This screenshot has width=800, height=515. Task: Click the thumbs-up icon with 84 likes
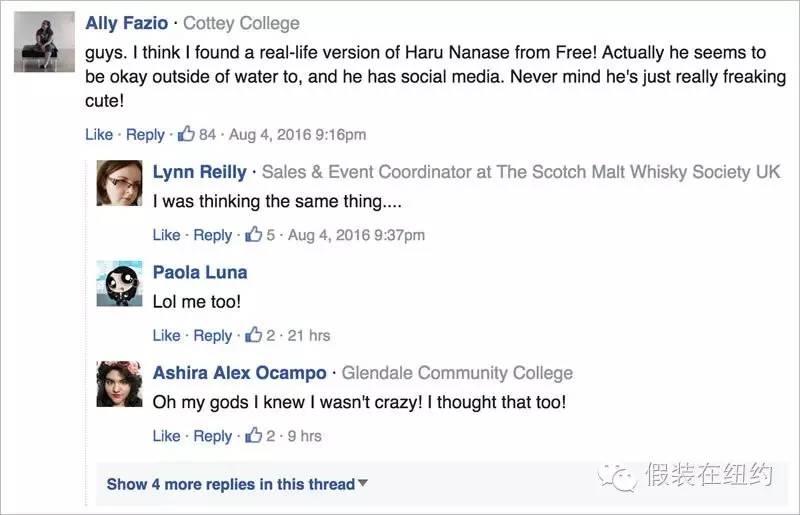pyautogui.click(x=187, y=134)
